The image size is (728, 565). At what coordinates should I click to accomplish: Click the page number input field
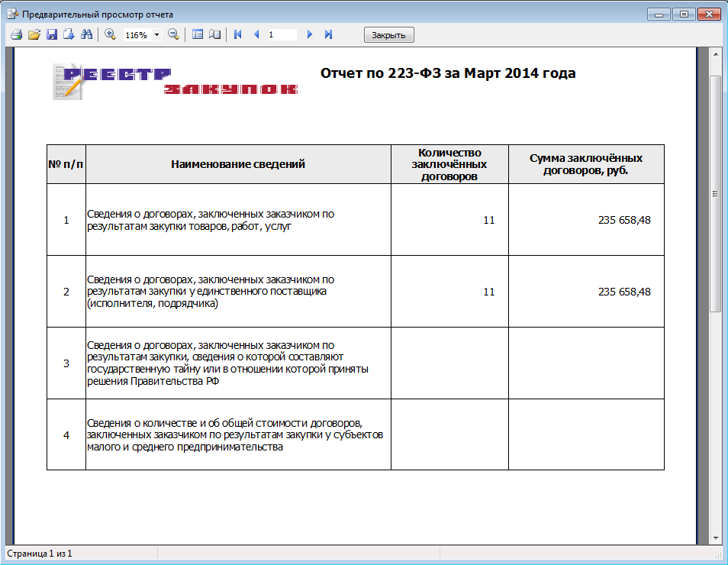tap(281, 35)
